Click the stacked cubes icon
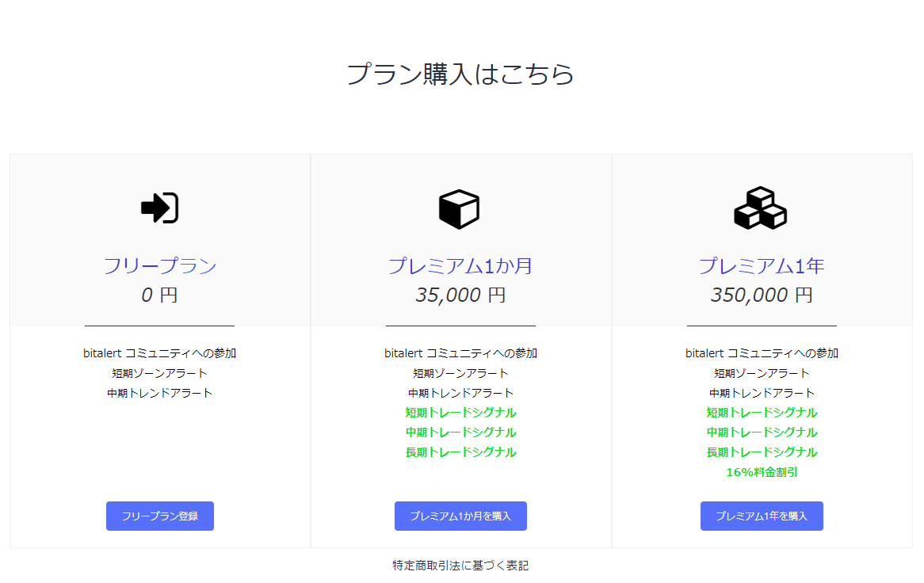Screen dimensions: 924x583 [x=761, y=208]
